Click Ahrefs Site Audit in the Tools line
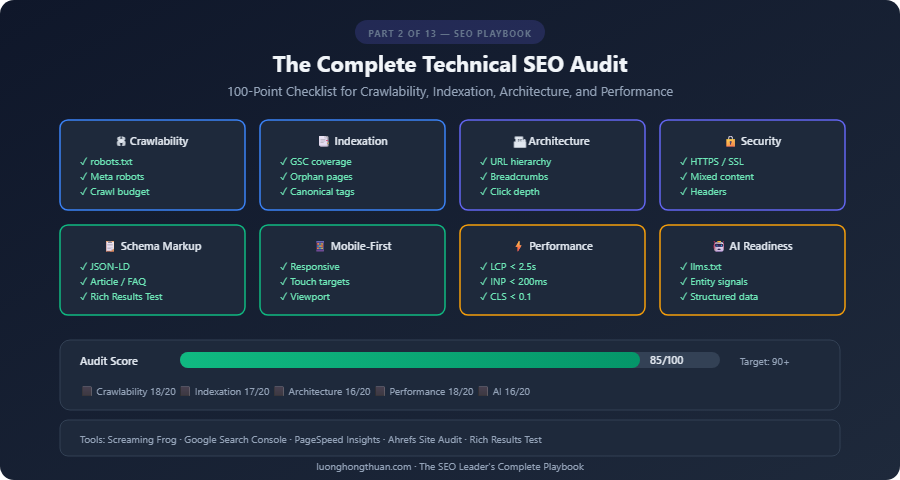The image size is (900, 480). pyautogui.click(x=425, y=440)
